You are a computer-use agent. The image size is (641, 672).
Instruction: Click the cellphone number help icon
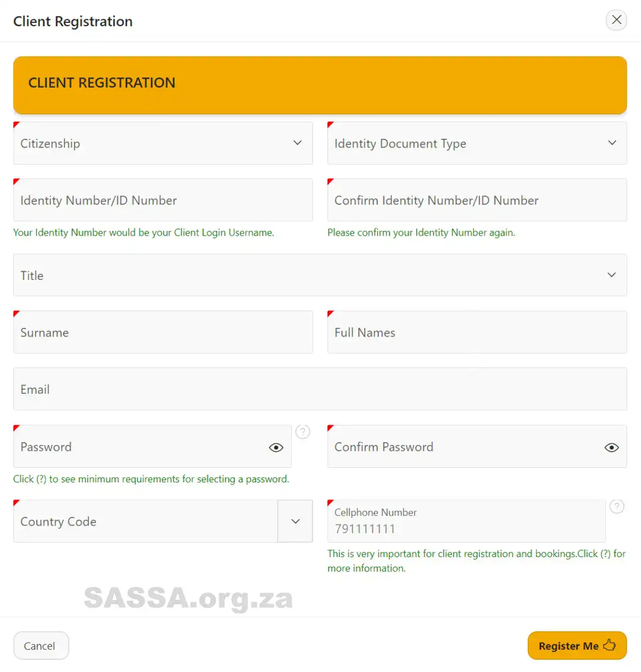tap(617, 506)
